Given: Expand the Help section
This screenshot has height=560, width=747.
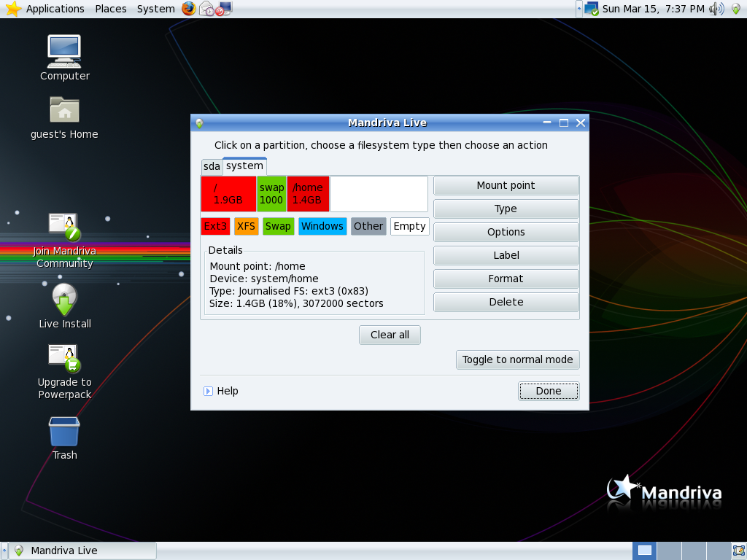Looking at the screenshot, I should pos(221,391).
